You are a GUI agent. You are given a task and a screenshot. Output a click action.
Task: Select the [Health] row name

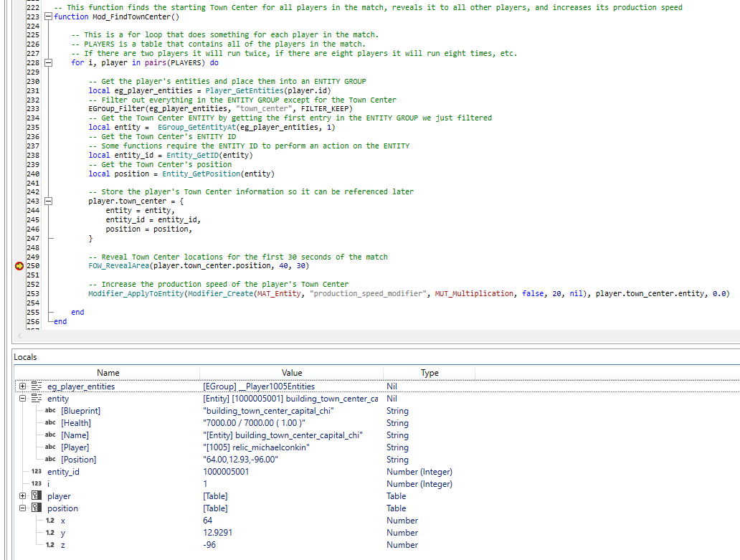coord(76,423)
